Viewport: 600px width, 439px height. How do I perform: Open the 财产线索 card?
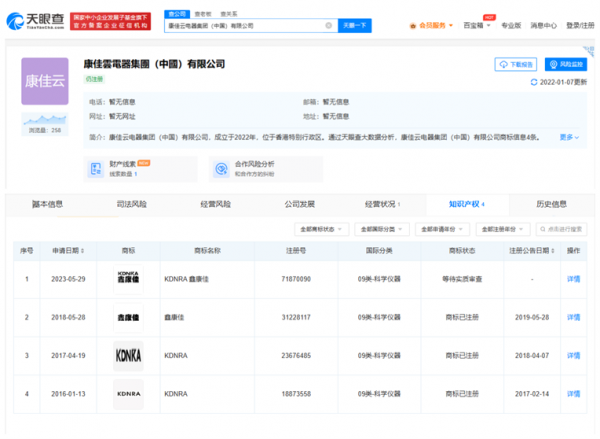point(140,168)
